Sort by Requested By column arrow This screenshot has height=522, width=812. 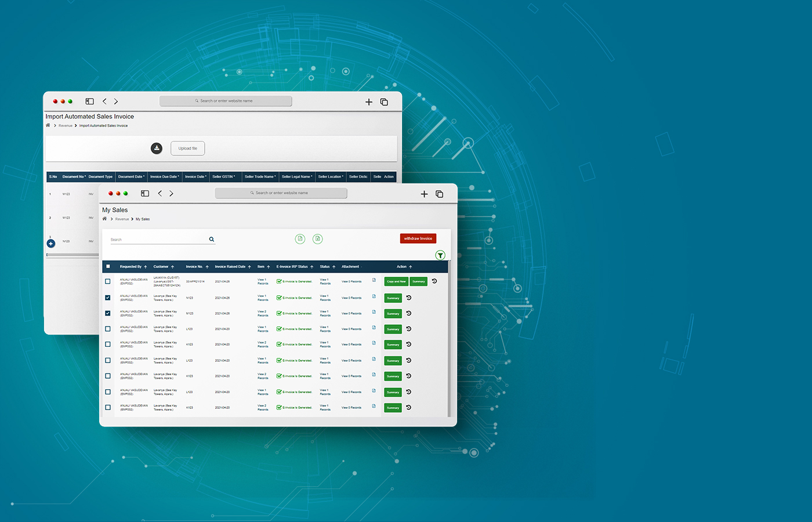pos(146,267)
